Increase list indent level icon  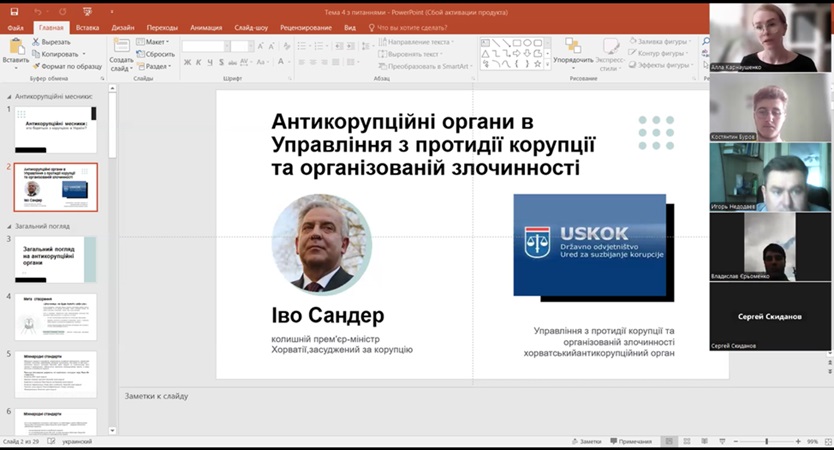351,46
